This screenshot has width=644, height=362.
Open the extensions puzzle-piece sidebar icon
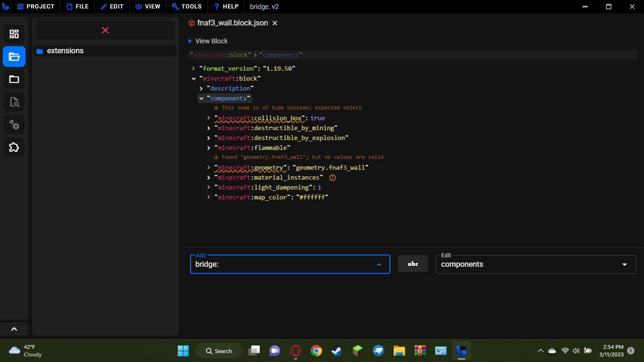[14, 147]
